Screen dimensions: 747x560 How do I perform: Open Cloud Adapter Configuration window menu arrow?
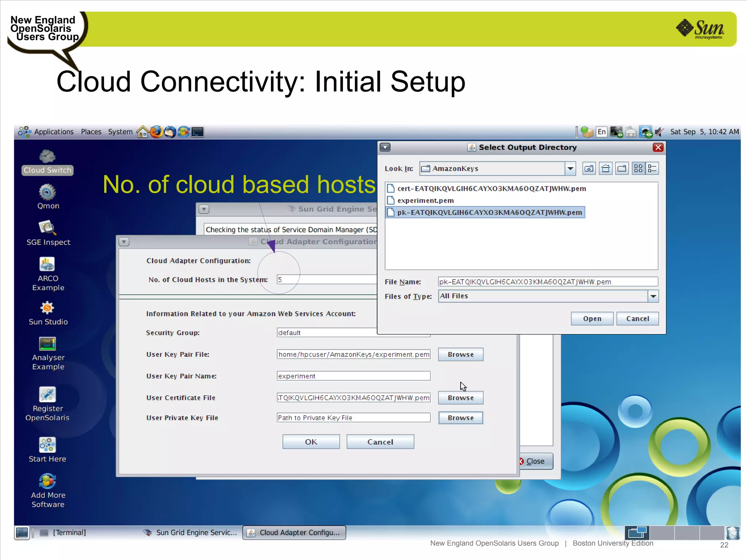124,242
